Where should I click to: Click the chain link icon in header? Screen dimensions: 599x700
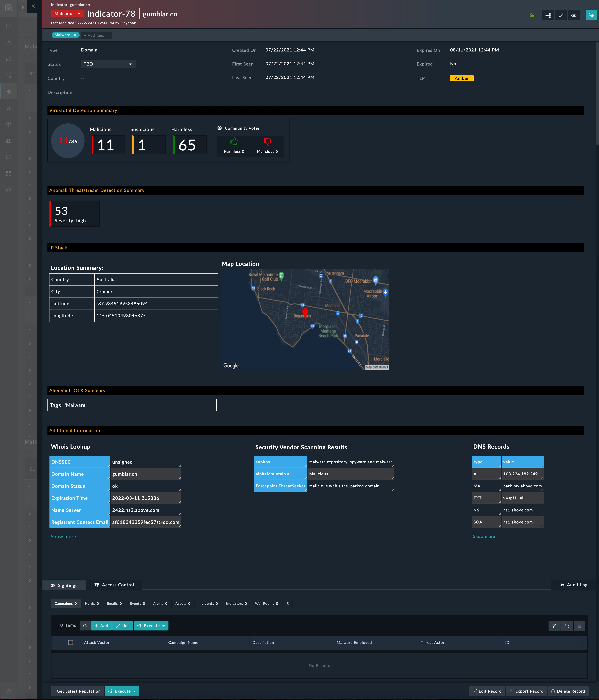point(574,15)
